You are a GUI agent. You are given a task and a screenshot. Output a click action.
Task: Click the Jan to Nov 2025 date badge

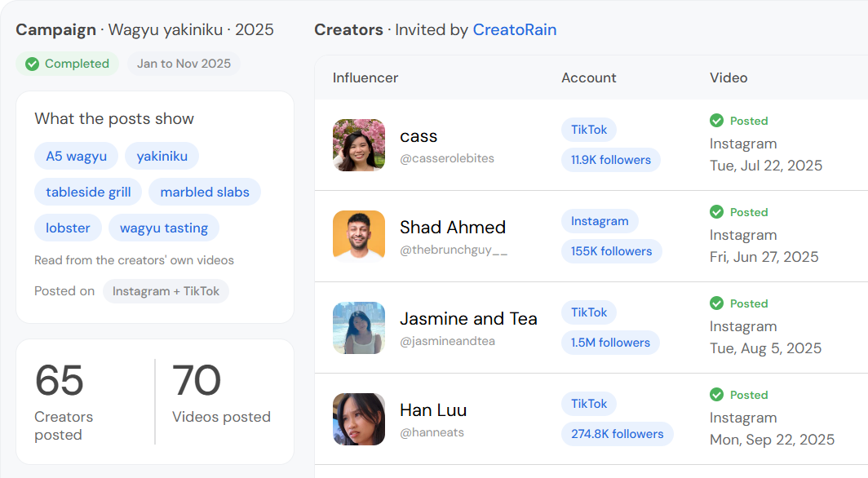(x=184, y=64)
